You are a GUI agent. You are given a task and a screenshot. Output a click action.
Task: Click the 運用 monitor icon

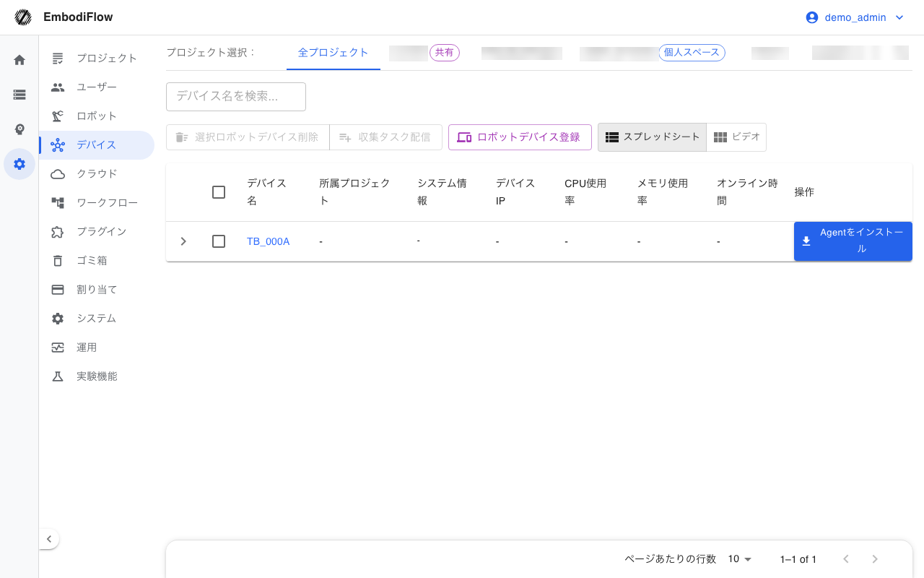click(58, 348)
